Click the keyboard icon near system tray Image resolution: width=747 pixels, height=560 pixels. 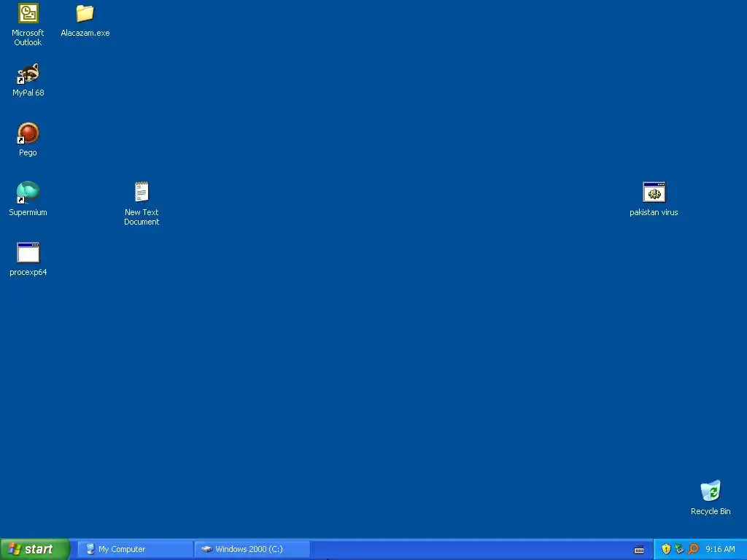tap(639, 550)
